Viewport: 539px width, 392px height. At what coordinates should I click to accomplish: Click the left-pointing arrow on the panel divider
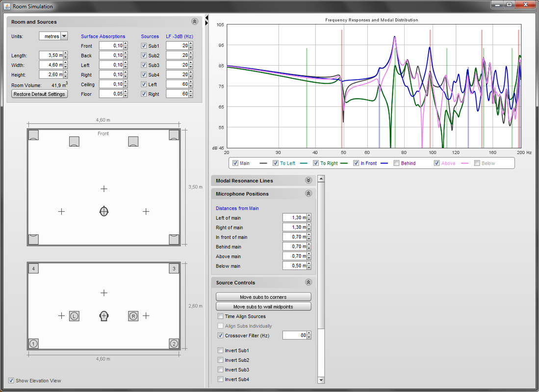tap(206, 17)
